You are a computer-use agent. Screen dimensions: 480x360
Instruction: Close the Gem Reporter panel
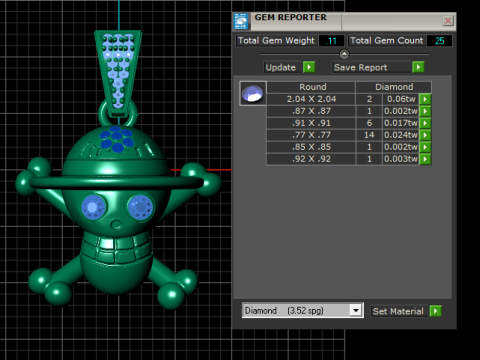coord(448,21)
